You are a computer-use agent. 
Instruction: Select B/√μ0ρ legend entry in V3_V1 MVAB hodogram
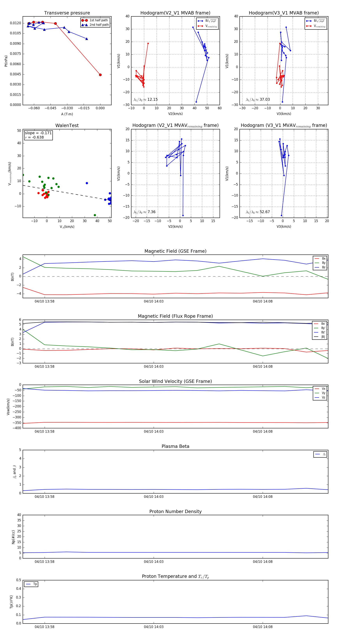point(316,21)
